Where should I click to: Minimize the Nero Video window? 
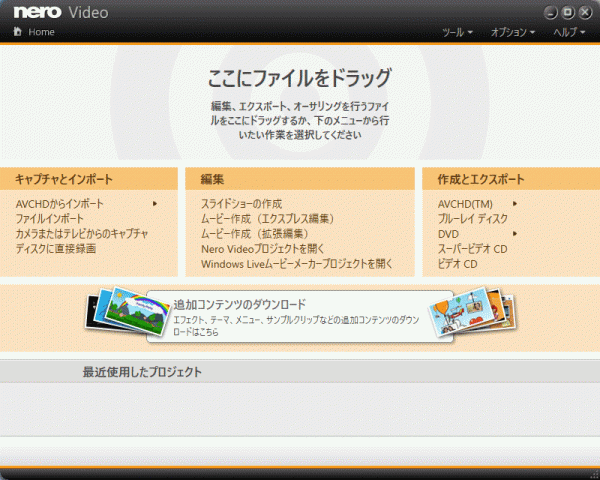551,13
